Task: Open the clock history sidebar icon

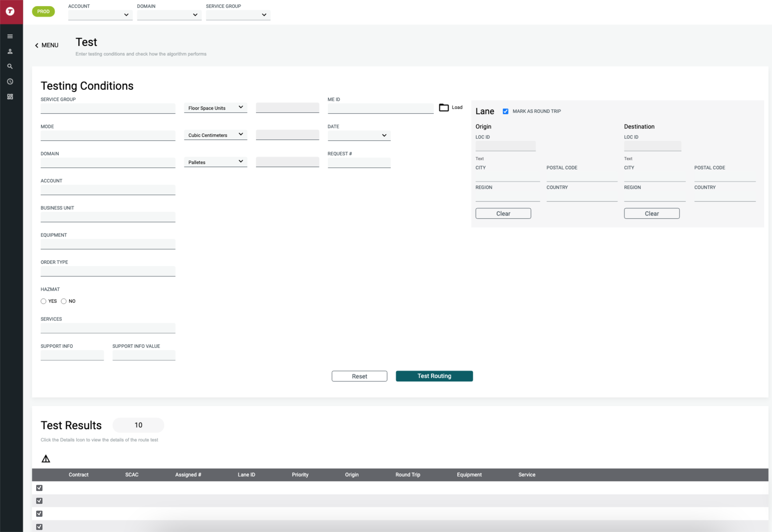Action: [x=10, y=82]
